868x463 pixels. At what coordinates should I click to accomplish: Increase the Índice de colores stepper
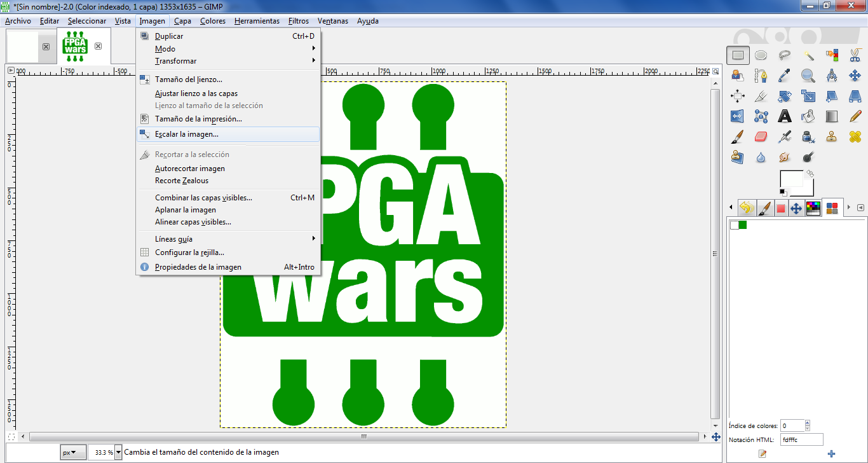click(x=808, y=423)
